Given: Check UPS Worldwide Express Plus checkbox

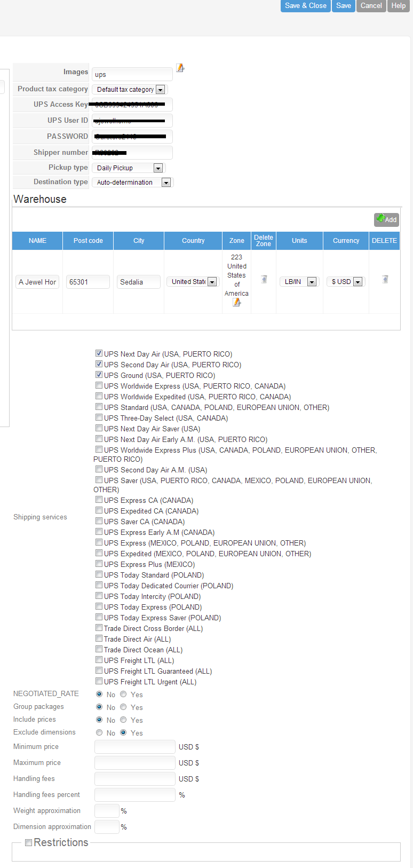Looking at the screenshot, I should point(99,449).
